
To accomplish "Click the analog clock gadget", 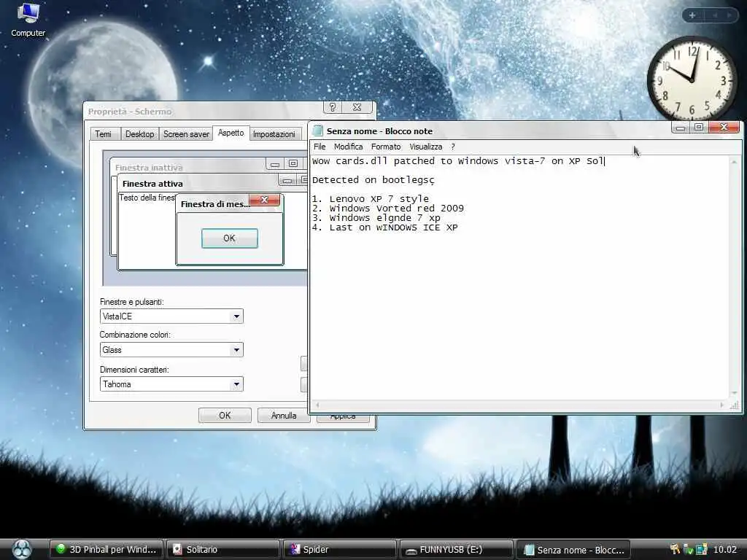I will [692, 78].
